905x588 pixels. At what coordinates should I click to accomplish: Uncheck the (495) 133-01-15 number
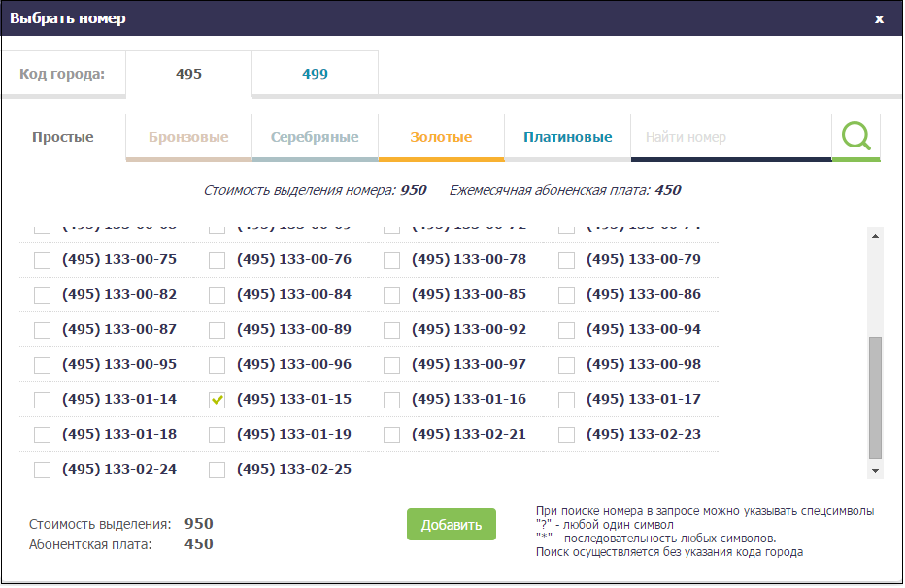click(x=218, y=400)
